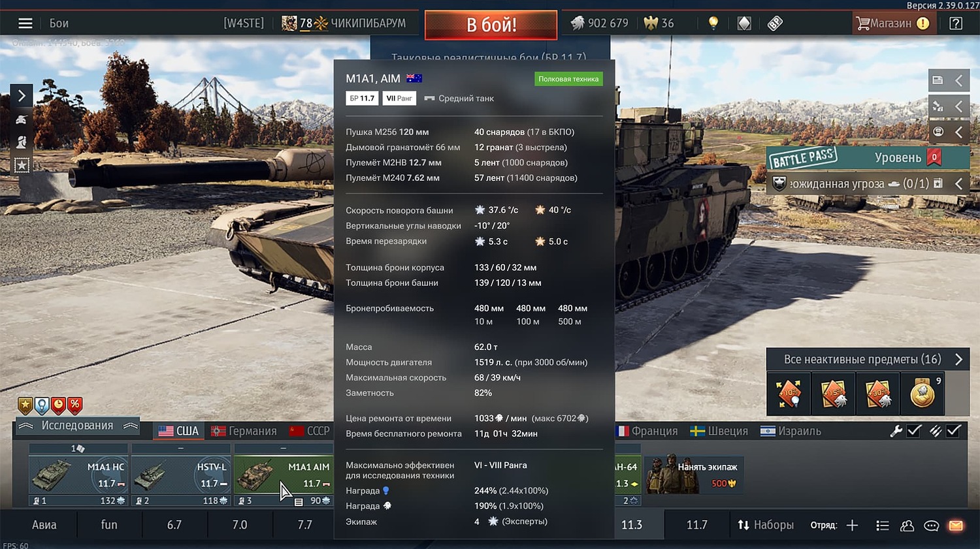Click the lightbulb hints icon
Image resolution: width=980 pixels, height=549 pixels.
point(713,24)
